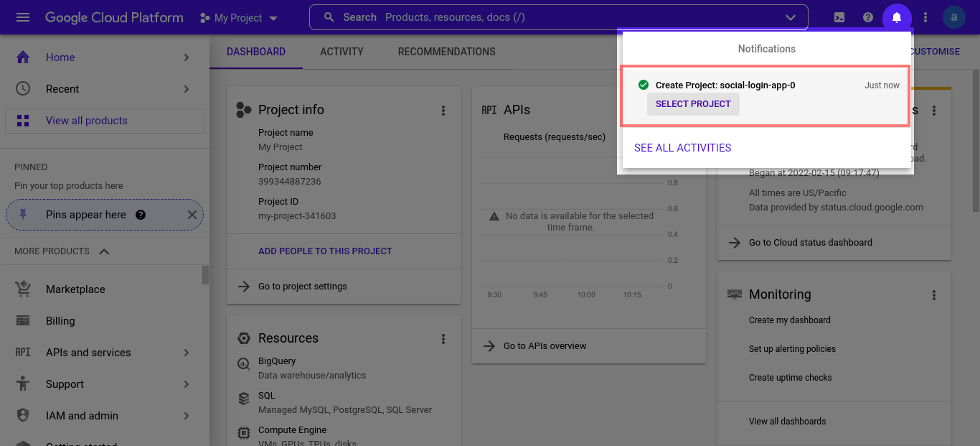The height and width of the screenshot is (446, 980).
Task: Open the My Project selector dropdown
Action: click(239, 17)
